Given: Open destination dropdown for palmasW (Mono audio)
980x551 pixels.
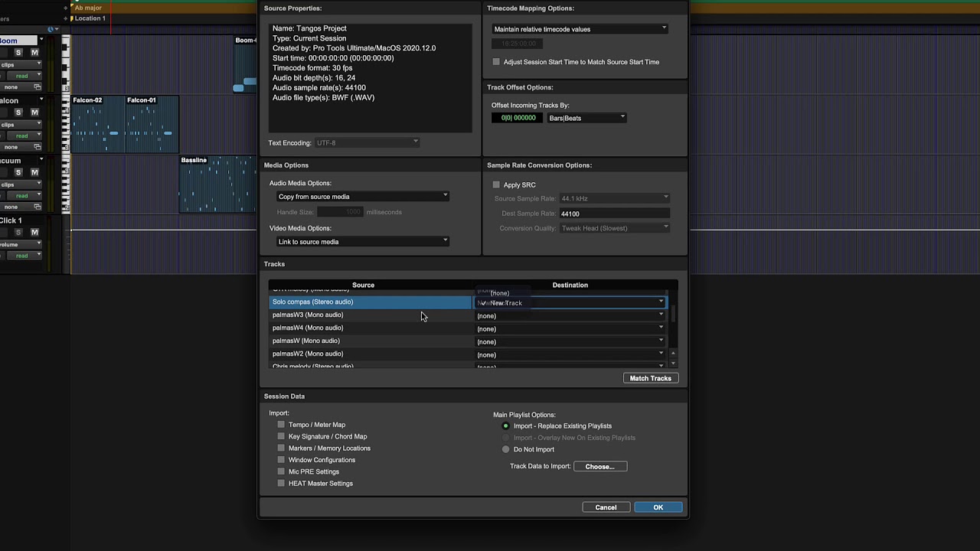Looking at the screenshot, I should [570, 341].
